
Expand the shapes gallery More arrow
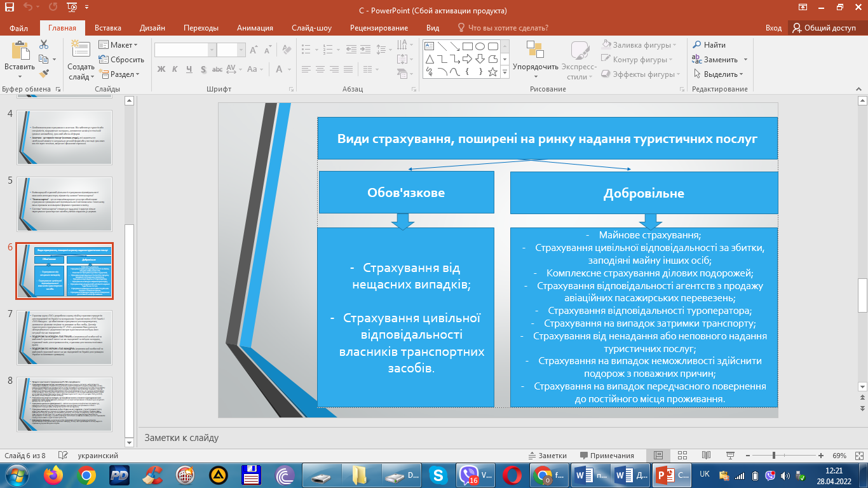point(505,73)
